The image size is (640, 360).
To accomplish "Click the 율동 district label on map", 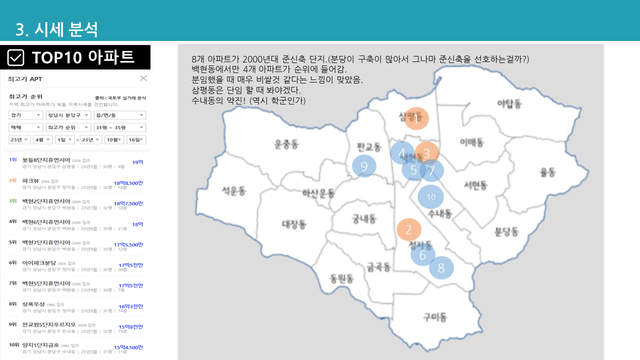I will [548, 172].
